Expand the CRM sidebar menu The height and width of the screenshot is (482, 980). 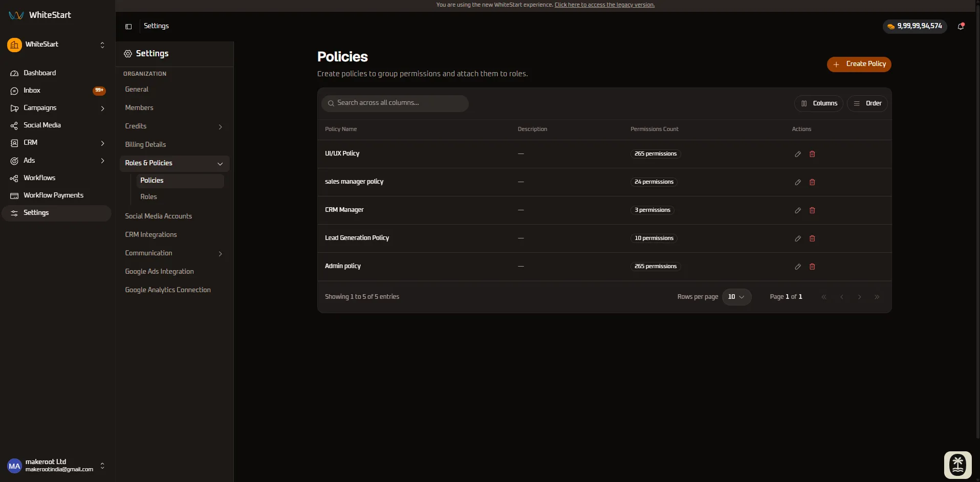coord(56,143)
